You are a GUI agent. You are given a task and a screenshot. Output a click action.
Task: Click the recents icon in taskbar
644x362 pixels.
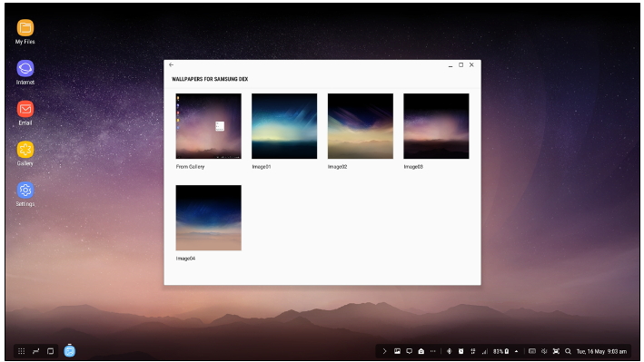(x=36, y=351)
